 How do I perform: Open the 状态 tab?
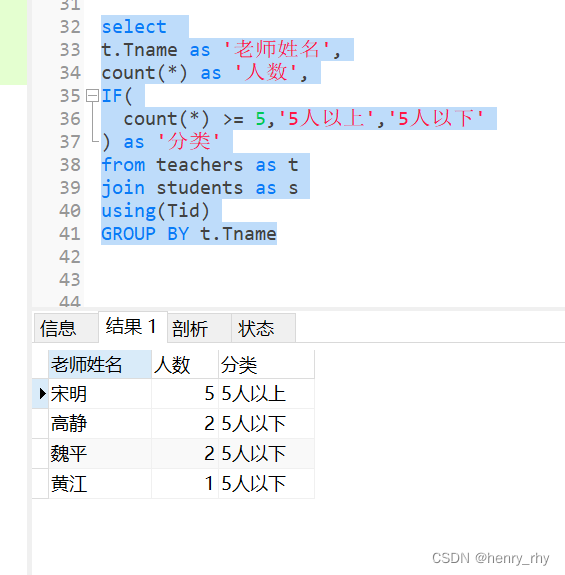[263, 328]
